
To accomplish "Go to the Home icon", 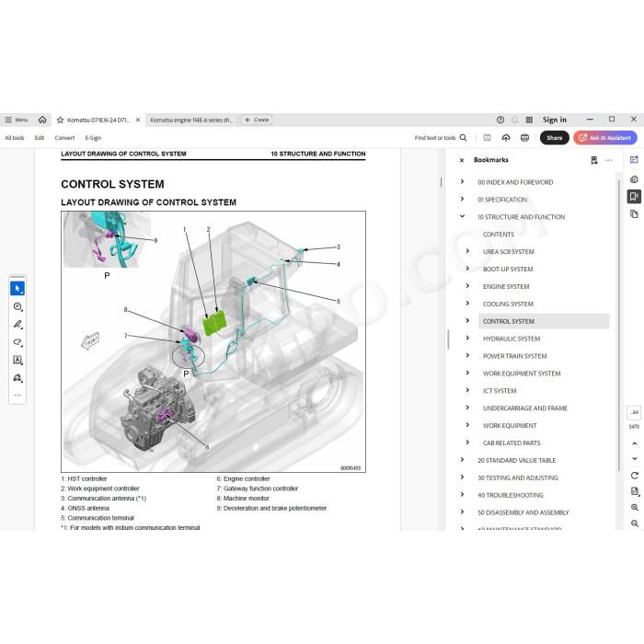I will [x=42, y=120].
